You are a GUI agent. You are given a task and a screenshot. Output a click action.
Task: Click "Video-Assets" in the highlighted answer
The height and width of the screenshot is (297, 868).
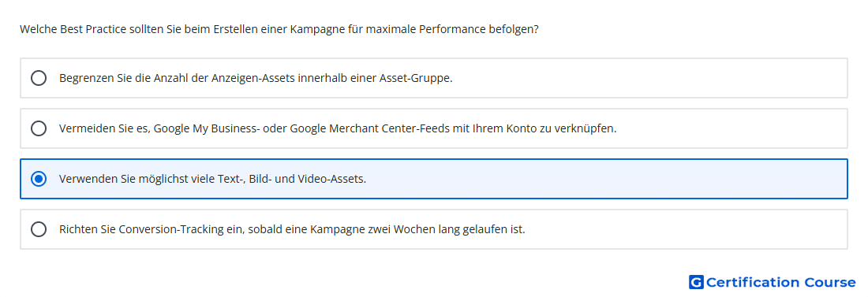pyautogui.click(x=331, y=179)
